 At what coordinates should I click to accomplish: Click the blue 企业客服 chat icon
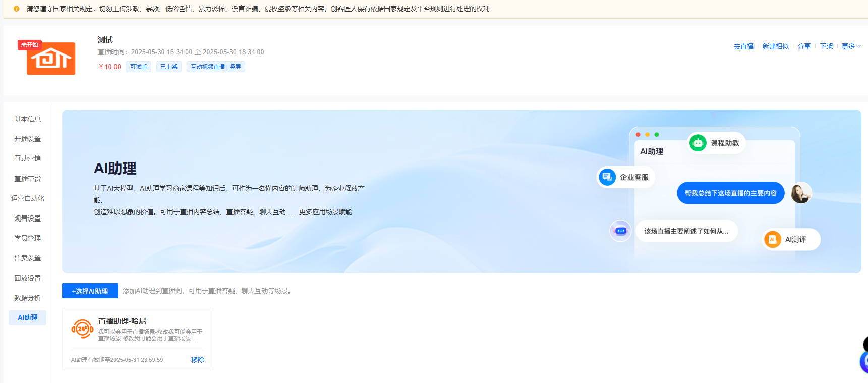(x=607, y=177)
